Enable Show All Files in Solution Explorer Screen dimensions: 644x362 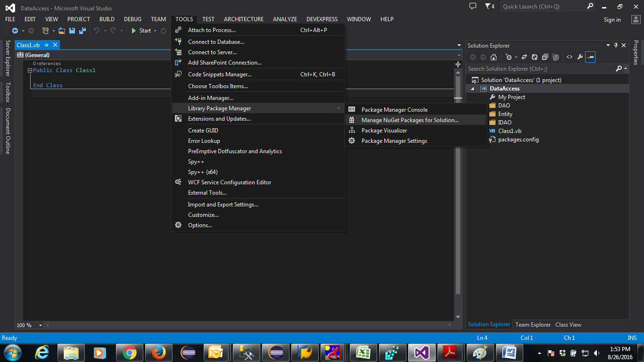click(555, 57)
